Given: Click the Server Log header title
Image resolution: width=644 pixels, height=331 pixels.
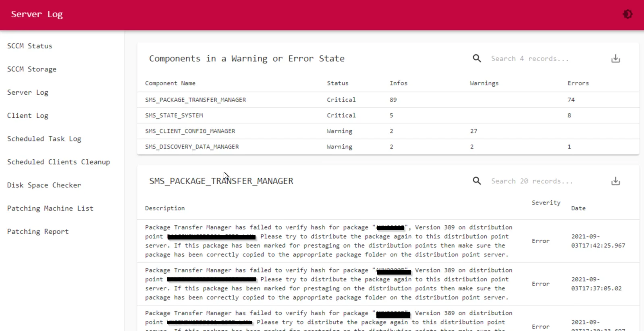Looking at the screenshot, I should [37, 15].
